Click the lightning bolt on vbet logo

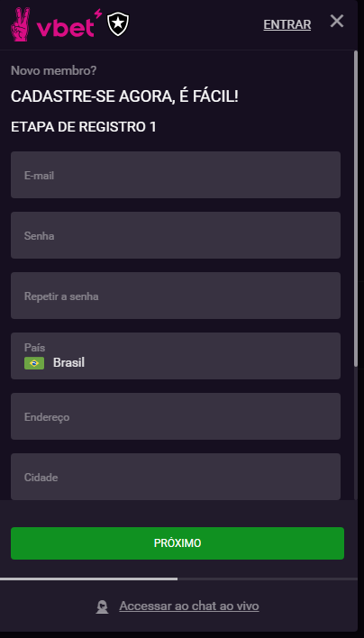coord(98,14)
